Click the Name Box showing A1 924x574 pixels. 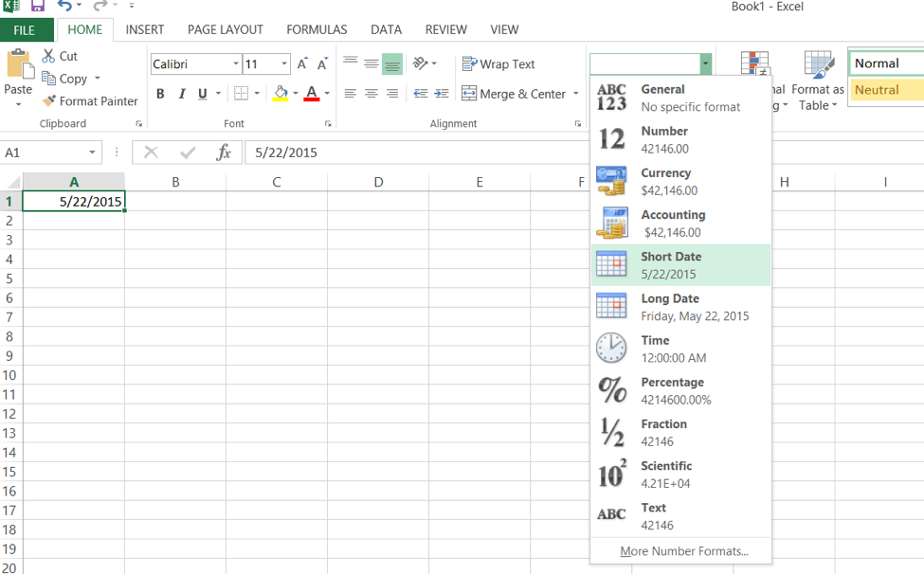pos(50,152)
